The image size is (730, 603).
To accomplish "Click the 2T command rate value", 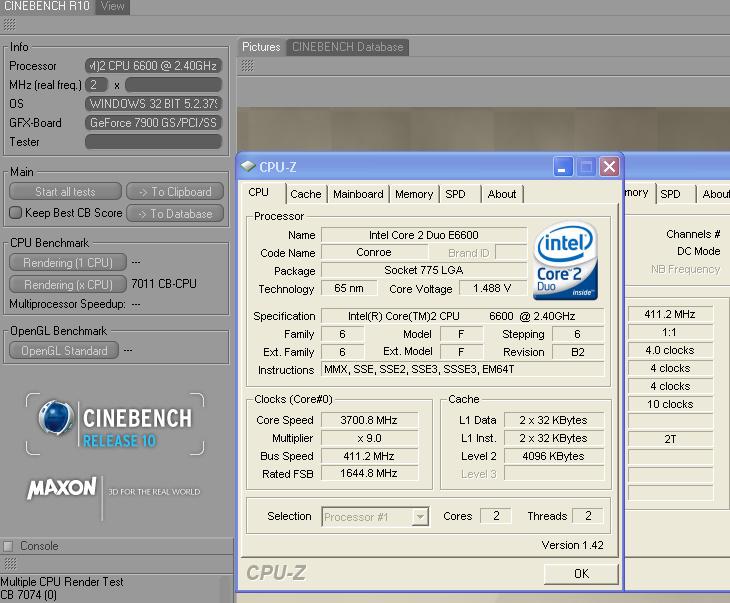I will coord(670,439).
